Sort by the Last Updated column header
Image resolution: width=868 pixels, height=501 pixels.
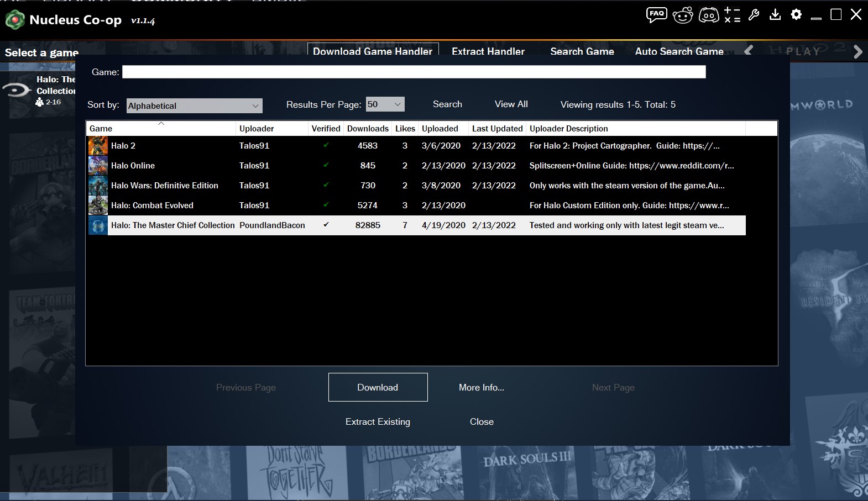tap(498, 129)
